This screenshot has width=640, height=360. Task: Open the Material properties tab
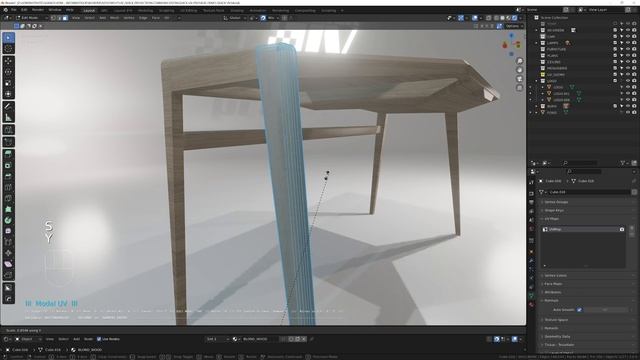click(x=531, y=304)
